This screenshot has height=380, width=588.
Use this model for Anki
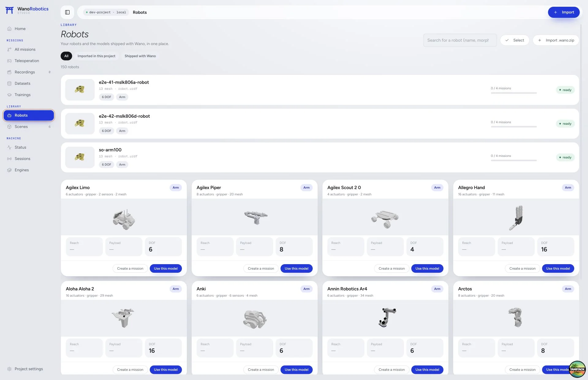pos(296,370)
